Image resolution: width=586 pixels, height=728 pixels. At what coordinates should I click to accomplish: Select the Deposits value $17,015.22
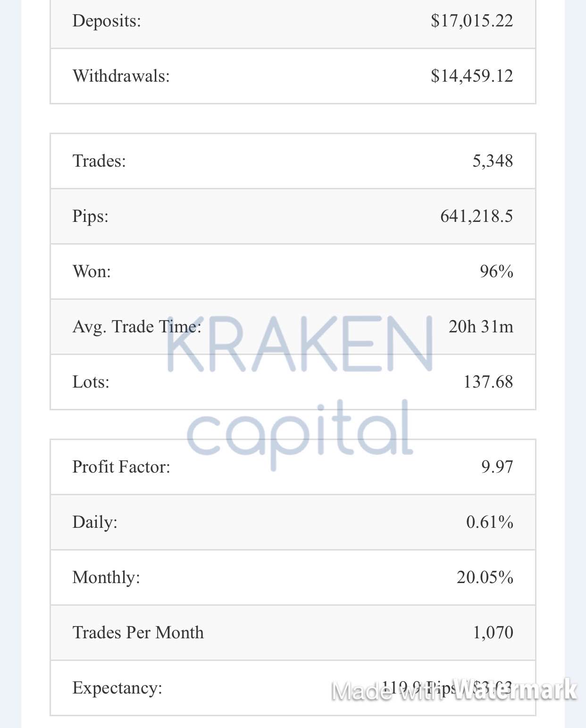pos(472,21)
